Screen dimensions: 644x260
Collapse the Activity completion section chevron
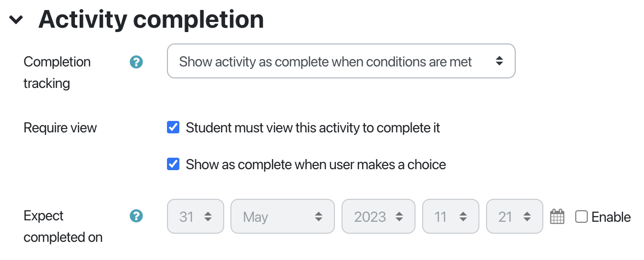click(16, 20)
